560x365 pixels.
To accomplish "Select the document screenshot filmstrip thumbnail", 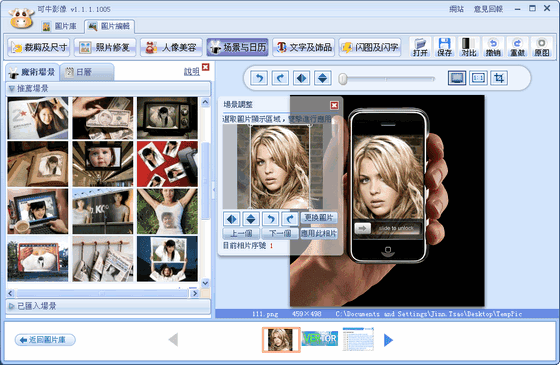I will click(x=358, y=339).
